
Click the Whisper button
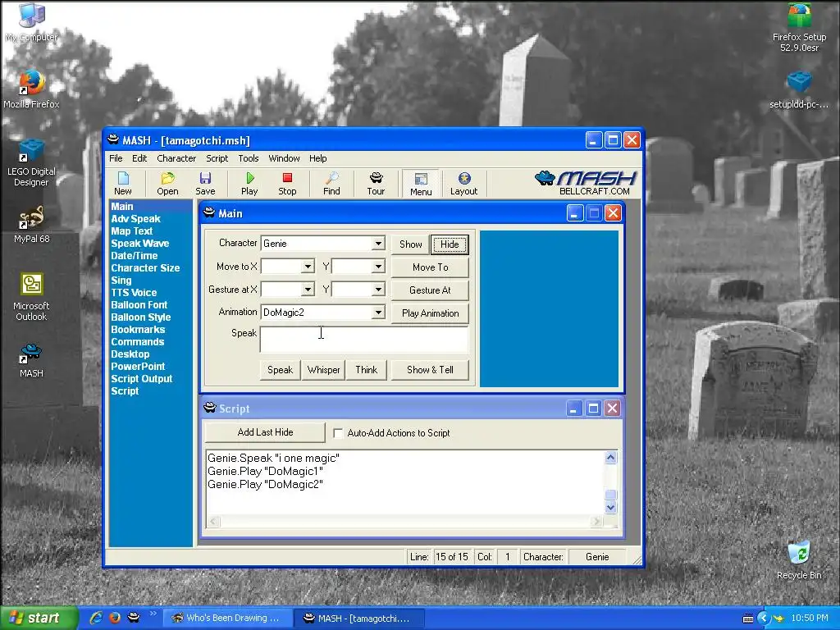click(x=323, y=370)
